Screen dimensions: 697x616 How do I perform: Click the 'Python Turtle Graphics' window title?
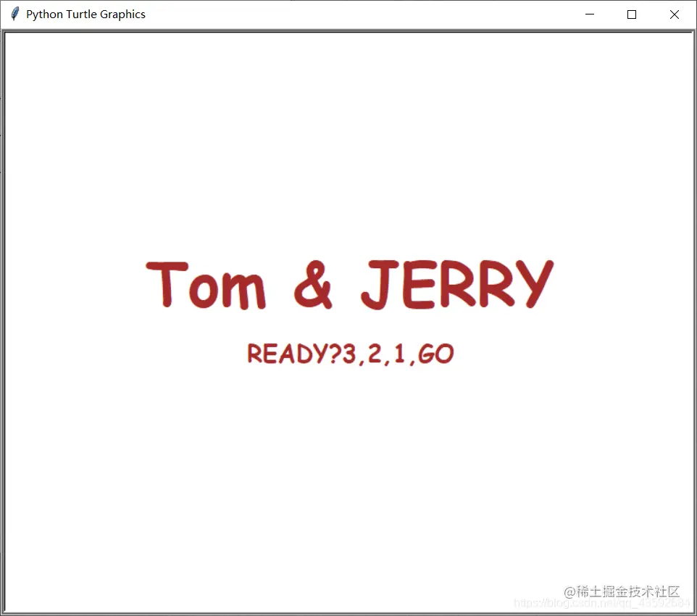click(85, 14)
